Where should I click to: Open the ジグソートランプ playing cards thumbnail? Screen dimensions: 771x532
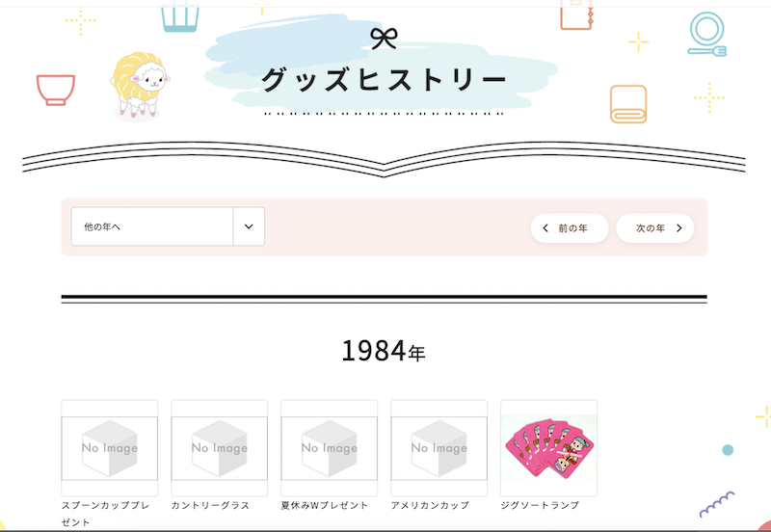click(x=549, y=447)
